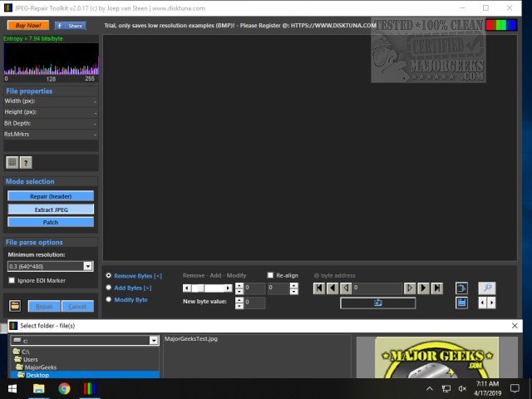The image size is (532, 399).
Task: Select the Modify Byte radio option
Action: pos(109,299)
